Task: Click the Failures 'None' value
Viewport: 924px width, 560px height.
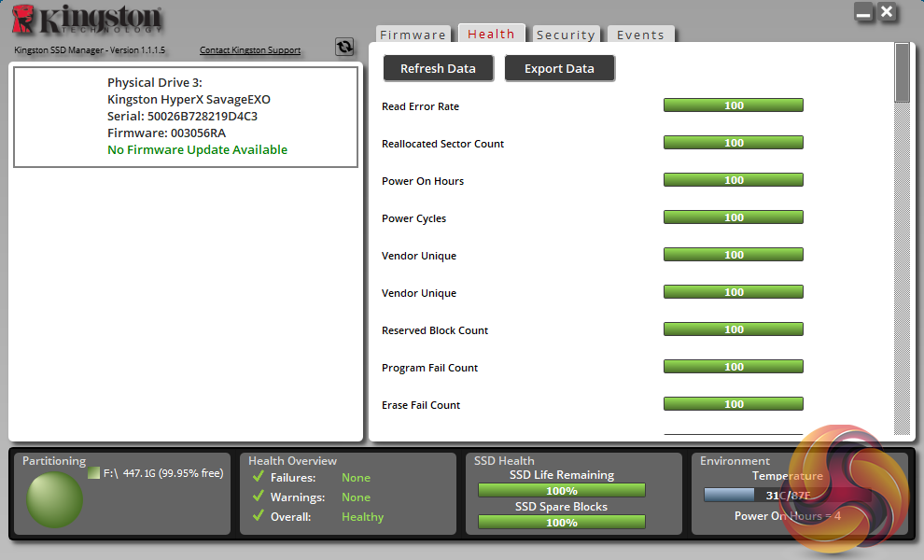Action: (356, 478)
